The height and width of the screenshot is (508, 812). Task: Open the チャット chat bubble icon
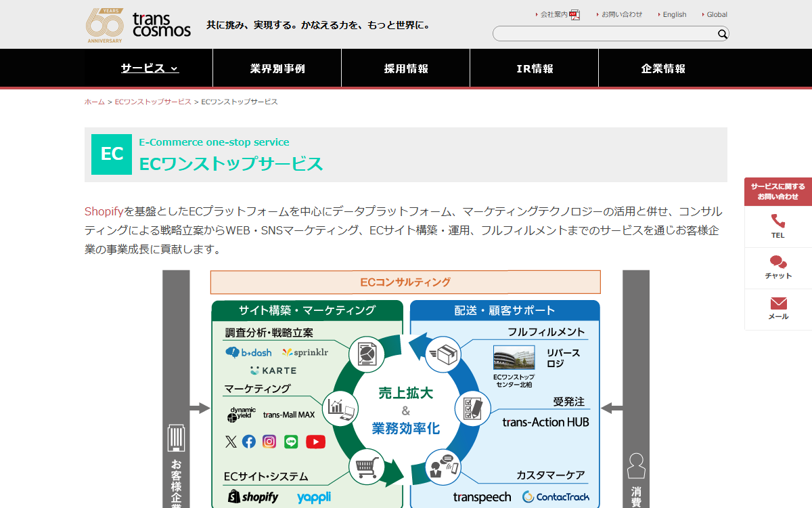point(778,262)
